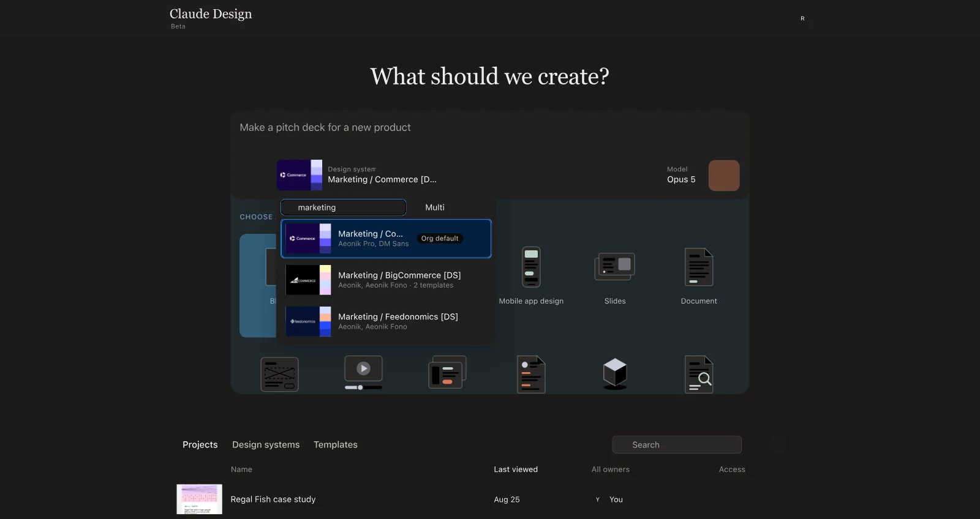980x519 pixels.
Task: Focus the design system search field containing marketing
Action: [x=344, y=207]
